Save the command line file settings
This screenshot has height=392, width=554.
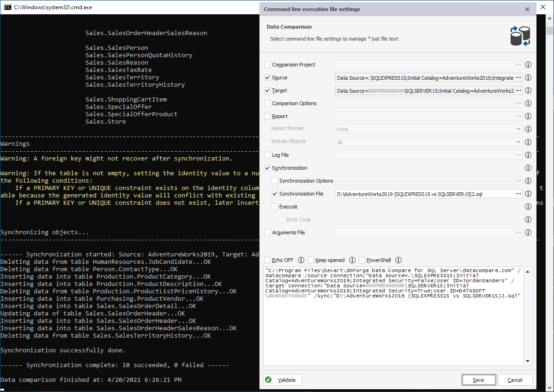point(478,380)
